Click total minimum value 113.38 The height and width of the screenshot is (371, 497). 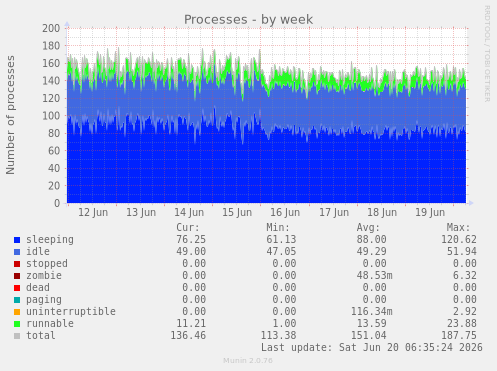tap(278, 335)
